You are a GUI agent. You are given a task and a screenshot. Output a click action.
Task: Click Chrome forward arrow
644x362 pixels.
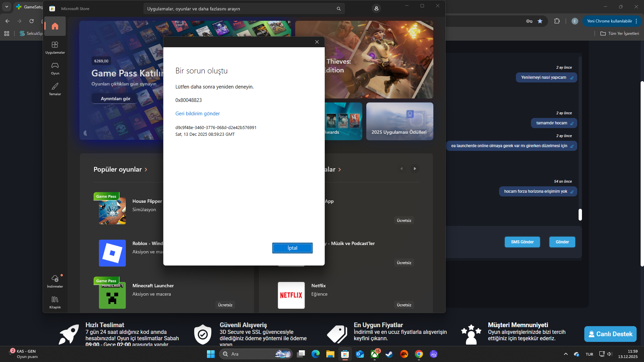coord(19,21)
